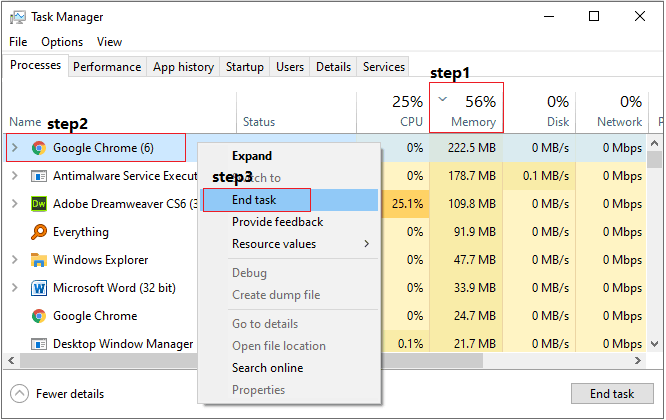This screenshot has height=420, width=666.
Task: Click the 25.1% CPU cell
Action: (407, 204)
